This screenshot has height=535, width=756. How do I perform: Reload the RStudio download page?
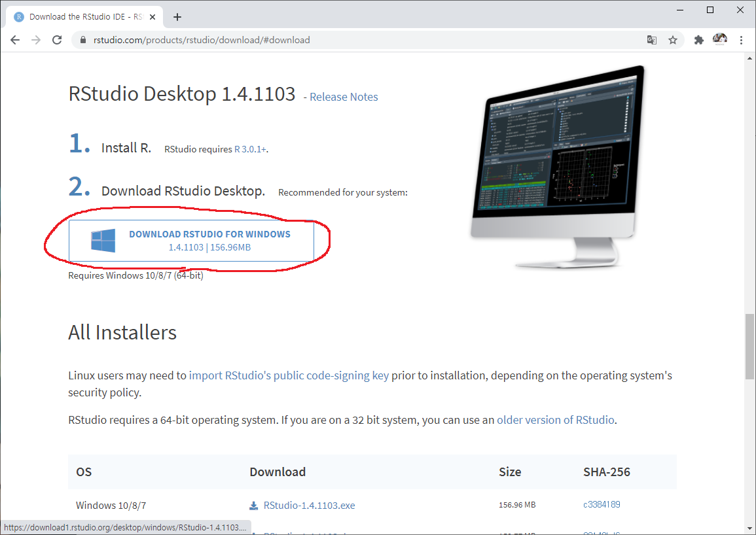click(x=57, y=40)
